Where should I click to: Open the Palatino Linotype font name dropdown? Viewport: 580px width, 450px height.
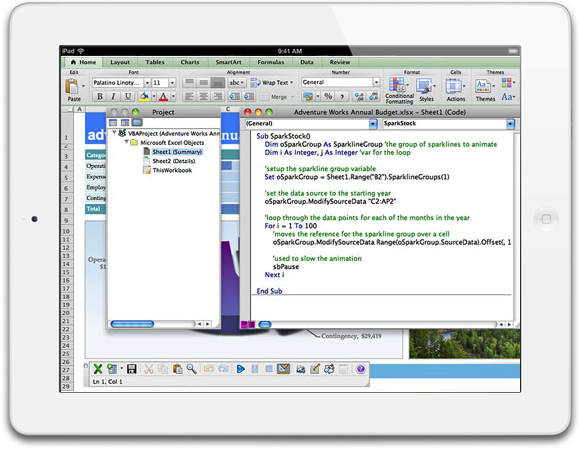147,82
